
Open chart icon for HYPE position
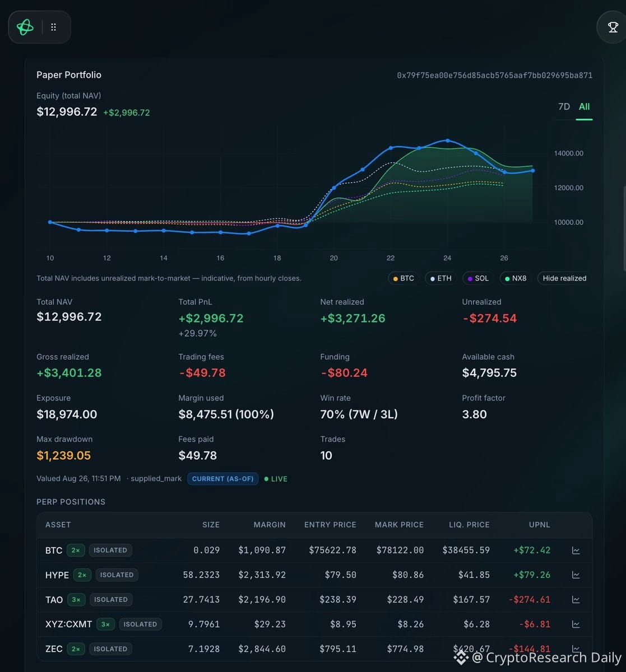pyautogui.click(x=576, y=575)
